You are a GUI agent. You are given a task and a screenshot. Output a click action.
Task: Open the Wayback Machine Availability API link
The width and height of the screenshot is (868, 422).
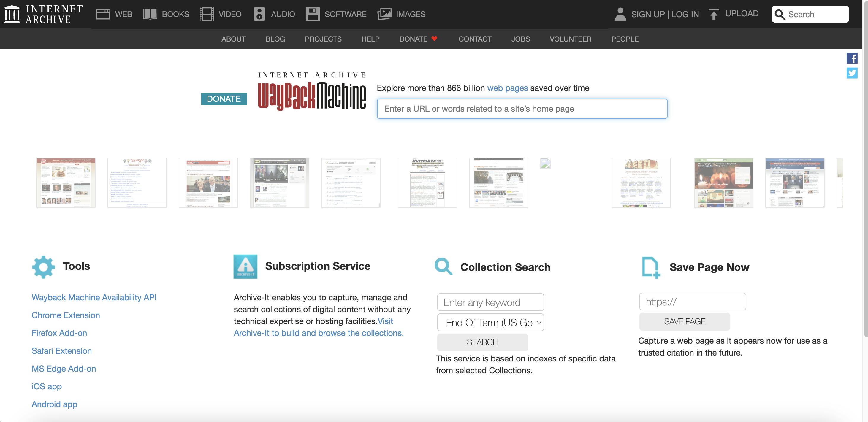click(x=94, y=297)
